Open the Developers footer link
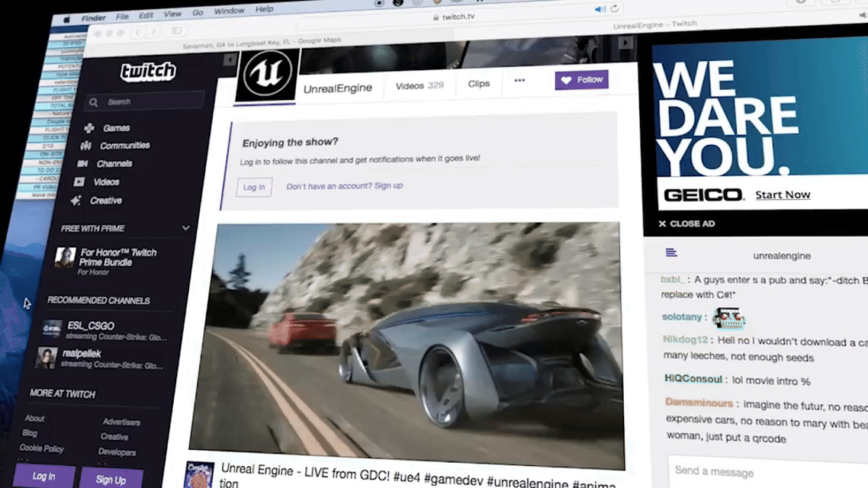 click(117, 452)
